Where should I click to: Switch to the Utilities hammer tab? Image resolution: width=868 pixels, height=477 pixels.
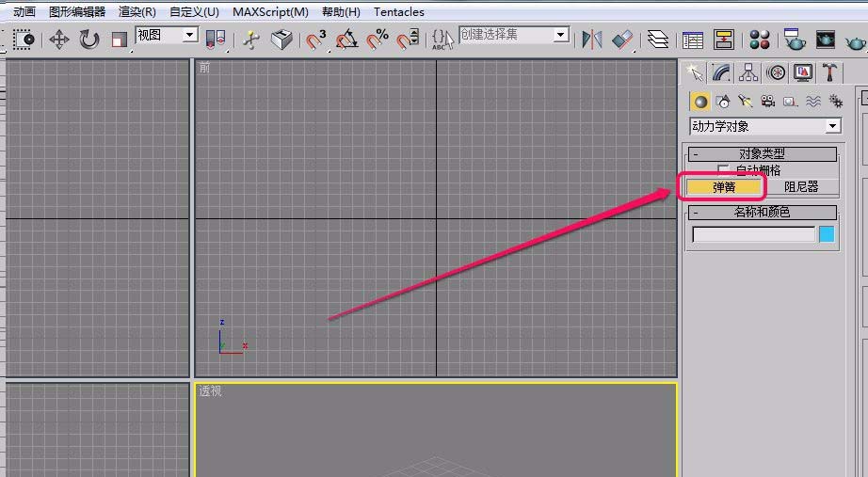click(830, 72)
